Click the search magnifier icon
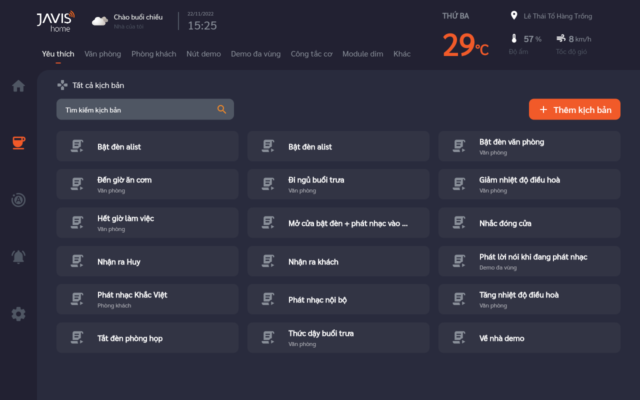Image resolution: width=640 pixels, height=400 pixels. (x=222, y=109)
